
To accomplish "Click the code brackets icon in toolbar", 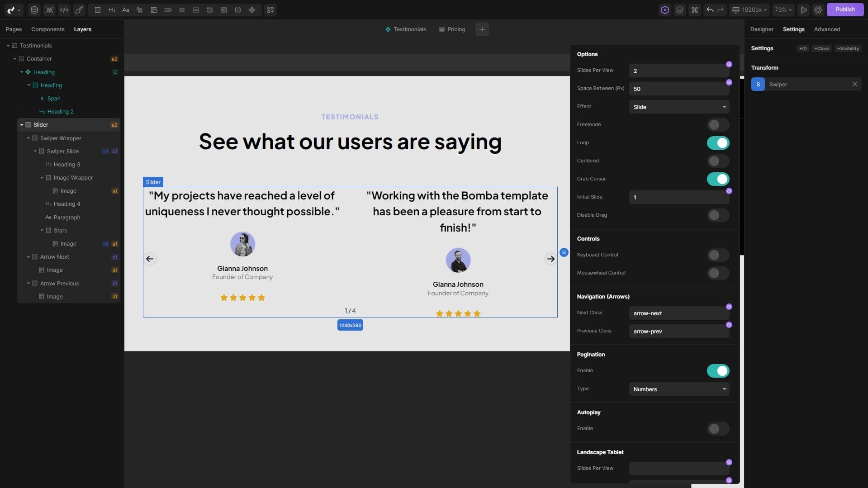I will (x=64, y=10).
